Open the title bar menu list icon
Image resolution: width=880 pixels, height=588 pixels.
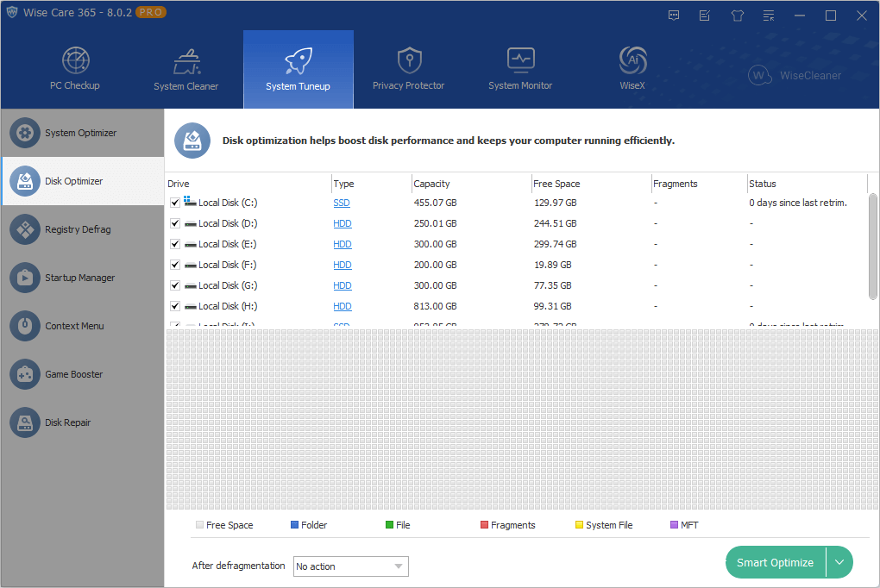pos(769,16)
